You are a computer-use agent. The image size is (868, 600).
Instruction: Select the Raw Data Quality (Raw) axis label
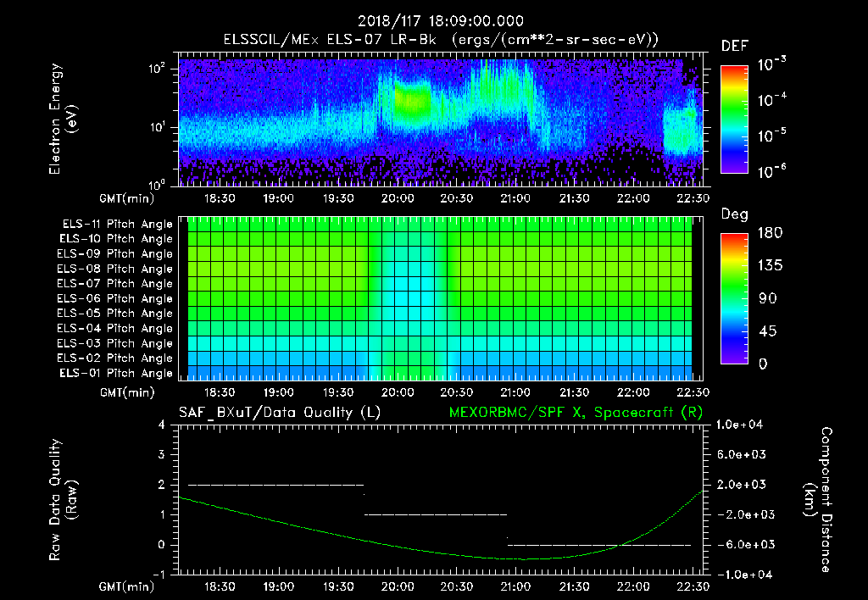(63, 500)
